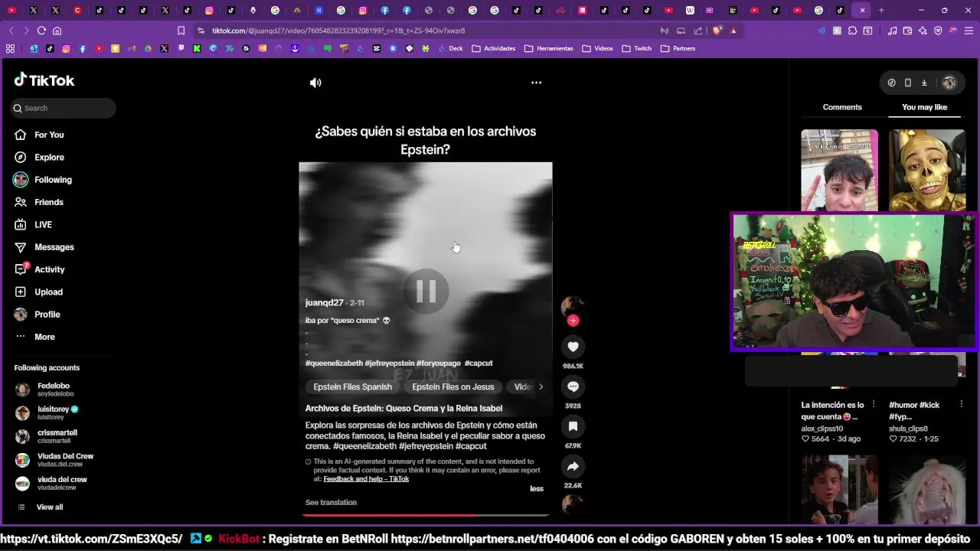Screen dimensions: 980x551
Task: Open the Feedback and help - TikTok link
Action: click(366, 478)
